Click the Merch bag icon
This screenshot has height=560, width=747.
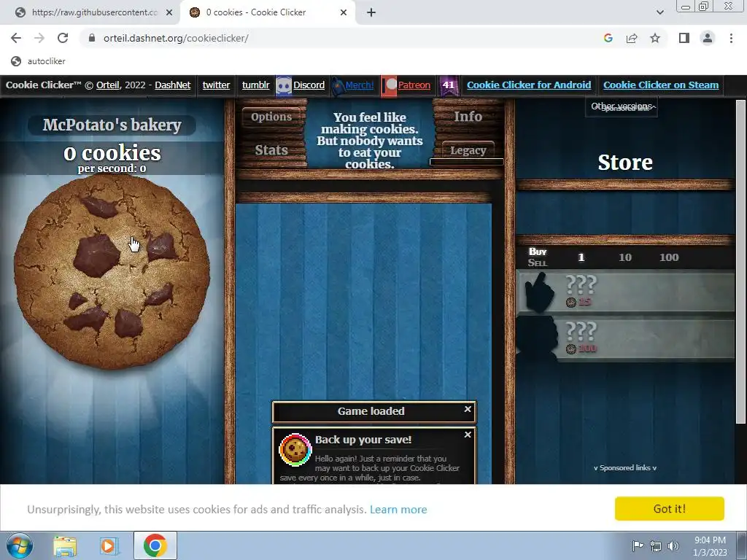pos(338,86)
